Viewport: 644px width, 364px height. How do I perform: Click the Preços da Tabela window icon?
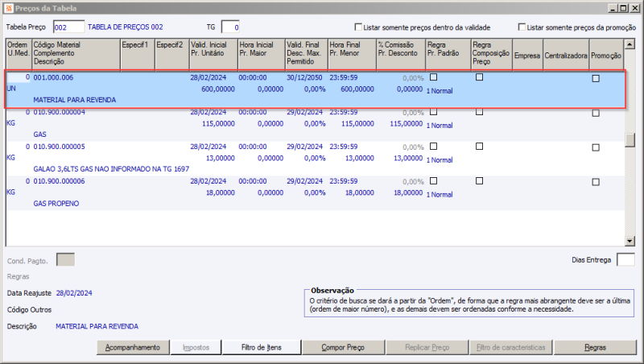tap(8, 7)
